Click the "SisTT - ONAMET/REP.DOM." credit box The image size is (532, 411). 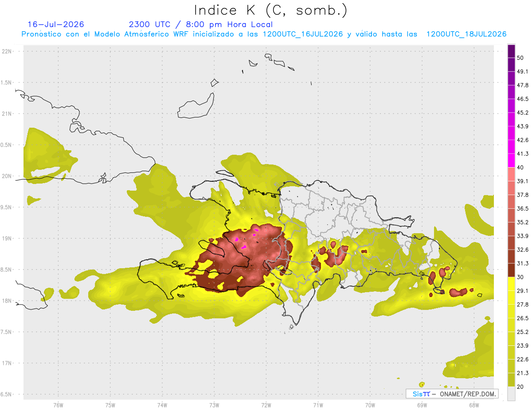coord(452,394)
